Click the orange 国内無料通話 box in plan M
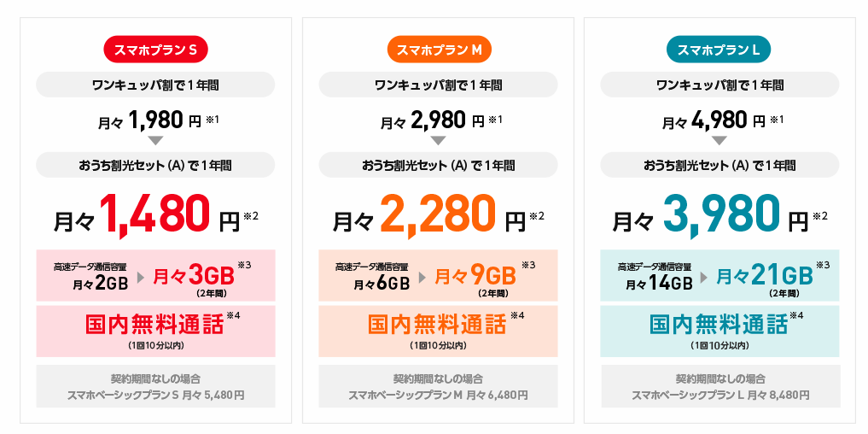 click(x=439, y=331)
